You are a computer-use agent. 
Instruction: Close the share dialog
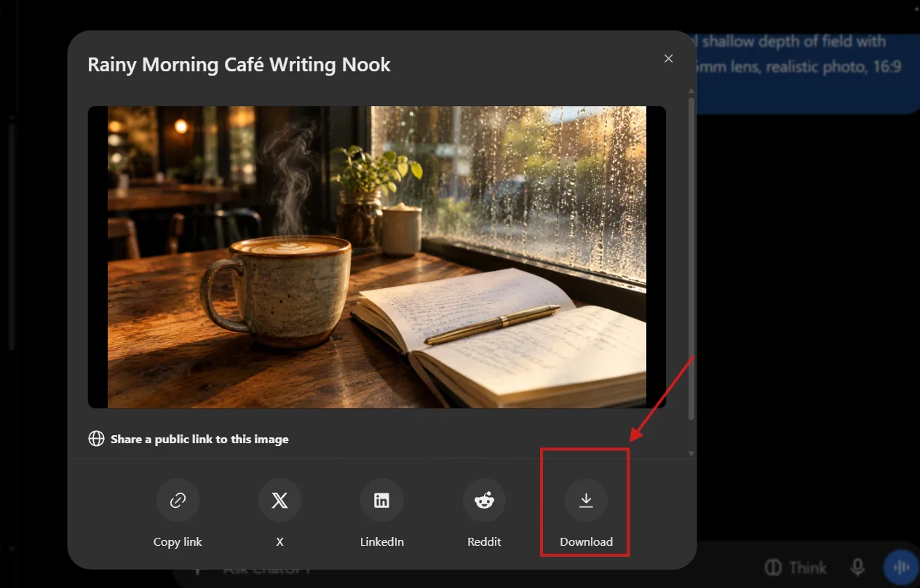coord(668,59)
